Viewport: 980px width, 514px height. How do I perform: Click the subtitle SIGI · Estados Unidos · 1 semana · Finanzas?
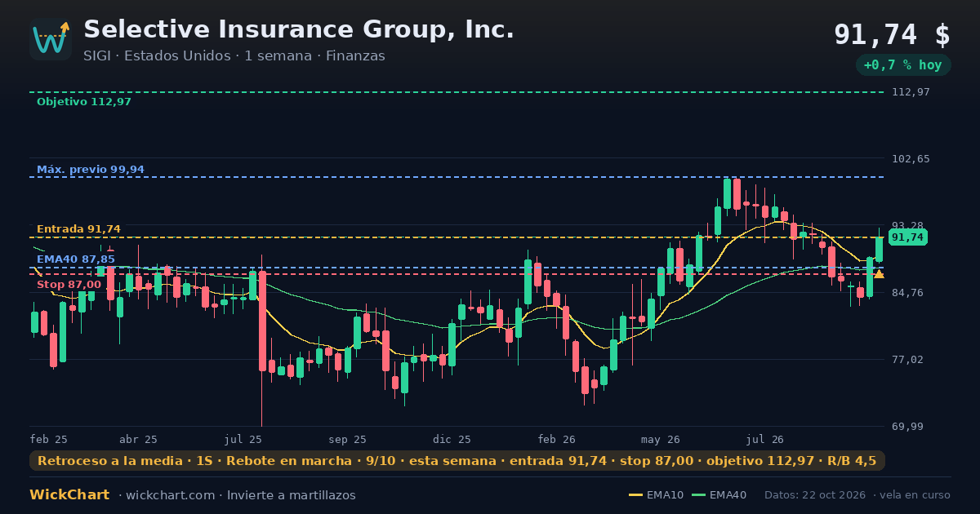[234, 56]
